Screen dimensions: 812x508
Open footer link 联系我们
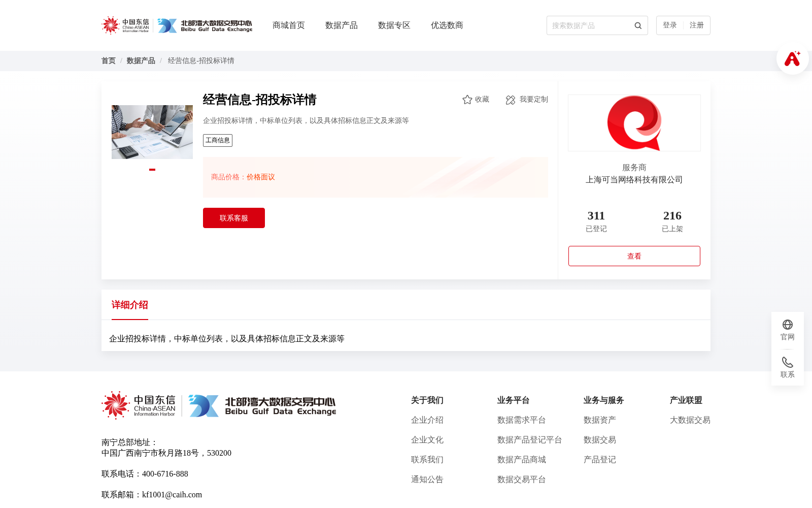pyautogui.click(x=427, y=460)
